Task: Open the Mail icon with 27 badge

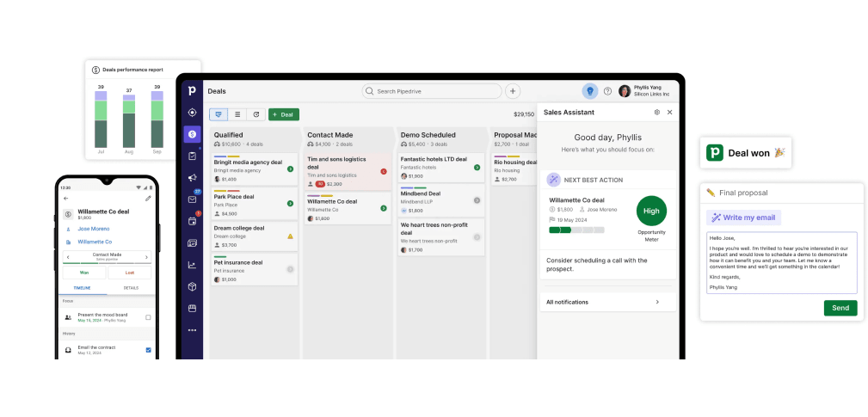Action: (193, 199)
